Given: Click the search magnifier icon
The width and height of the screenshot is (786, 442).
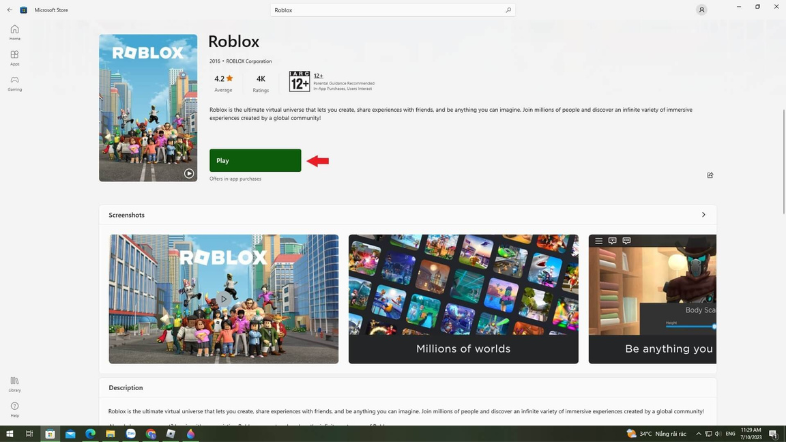Looking at the screenshot, I should click(508, 10).
